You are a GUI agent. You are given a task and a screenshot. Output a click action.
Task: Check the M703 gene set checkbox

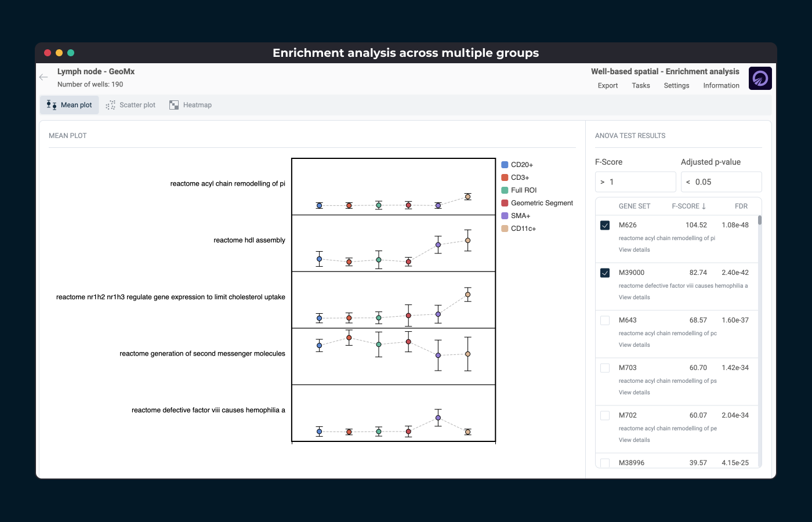tap(605, 368)
